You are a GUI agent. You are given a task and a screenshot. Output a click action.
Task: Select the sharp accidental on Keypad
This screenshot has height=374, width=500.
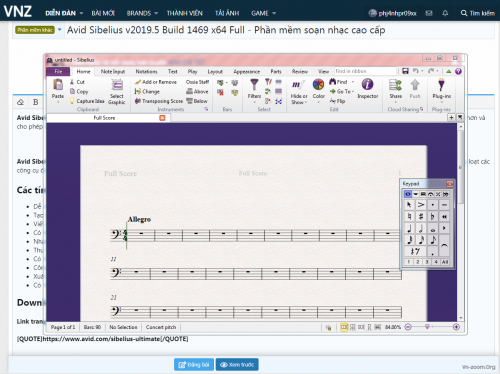(421, 217)
